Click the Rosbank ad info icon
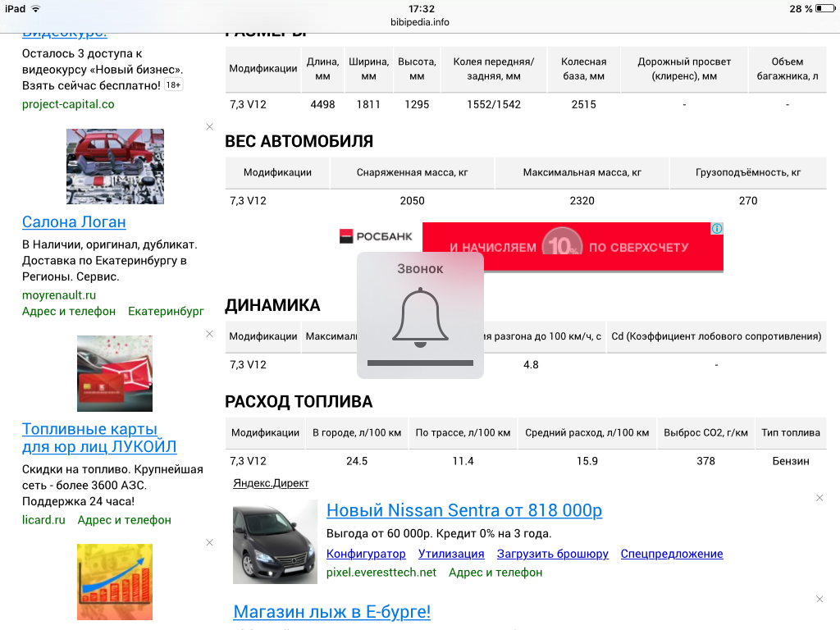This screenshot has height=630, width=840. point(717,229)
